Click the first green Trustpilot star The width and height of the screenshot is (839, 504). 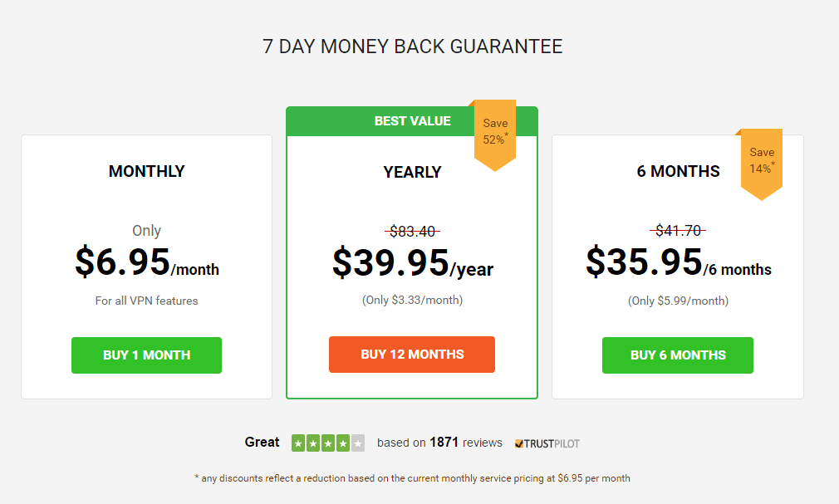(298, 443)
